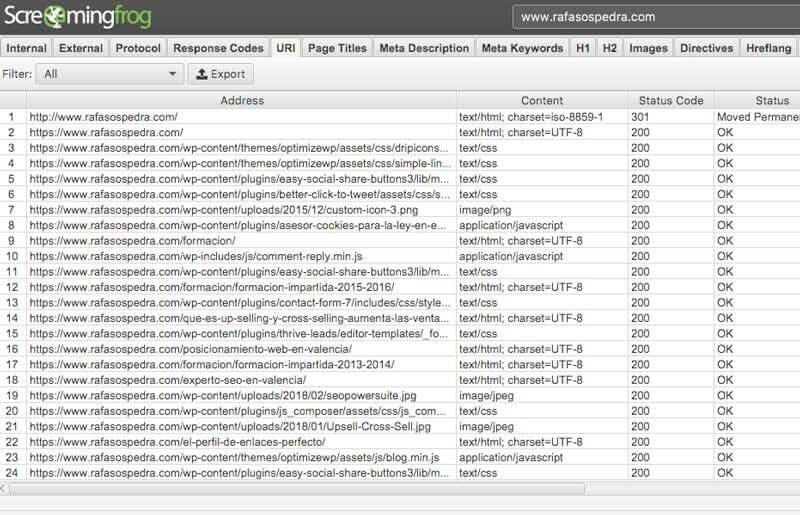800x515 pixels.
Task: Switch to the External tab
Action: (x=81, y=48)
